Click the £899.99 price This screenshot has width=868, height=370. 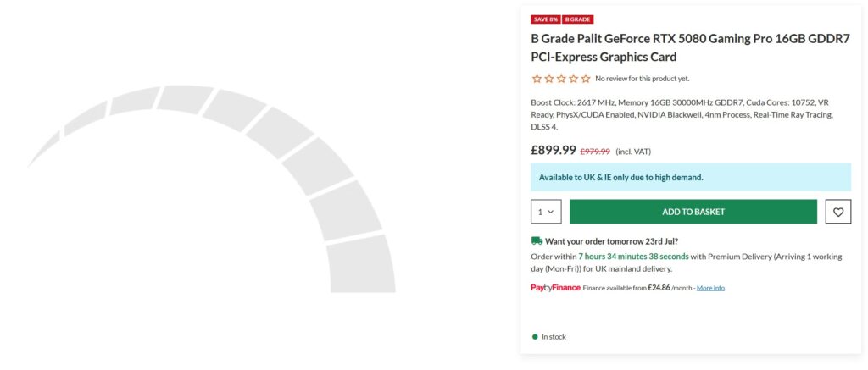(x=553, y=150)
